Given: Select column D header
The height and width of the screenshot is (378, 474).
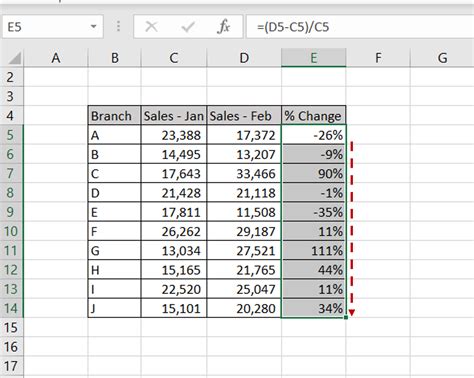Looking at the screenshot, I should click(x=244, y=58).
